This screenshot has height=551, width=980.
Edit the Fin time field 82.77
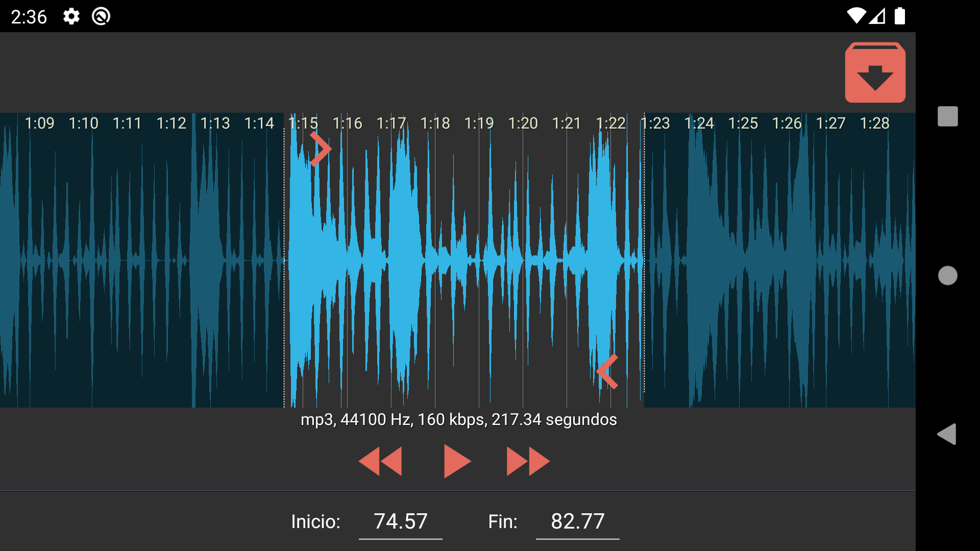[x=577, y=521]
